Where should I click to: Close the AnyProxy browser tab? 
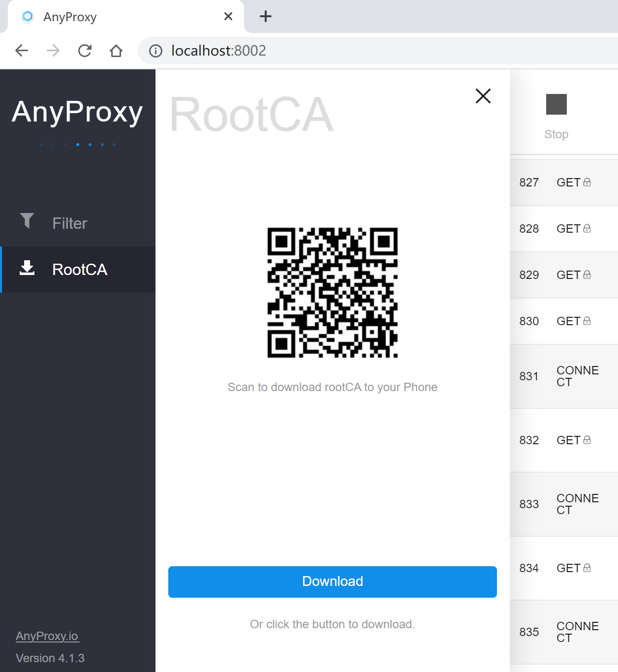(x=228, y=16)
